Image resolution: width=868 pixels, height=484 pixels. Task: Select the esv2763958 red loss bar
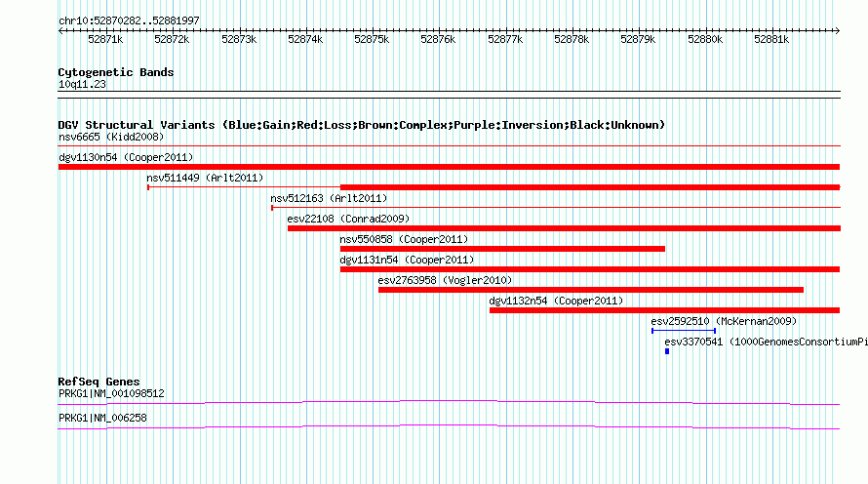pos(591,290)
